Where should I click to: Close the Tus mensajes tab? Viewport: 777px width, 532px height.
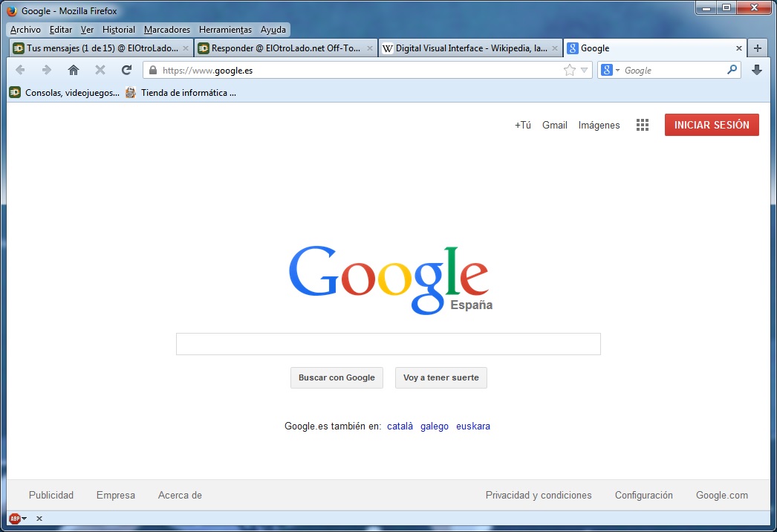pos(185,48)
